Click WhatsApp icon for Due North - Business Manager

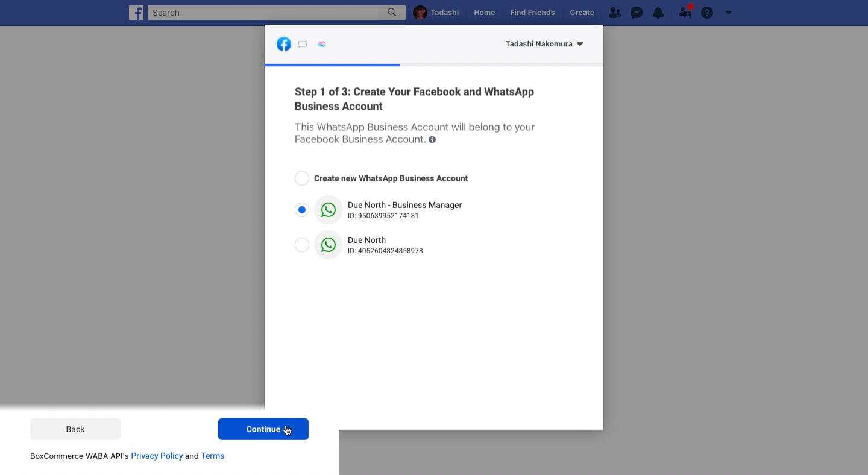click(329, 210)
